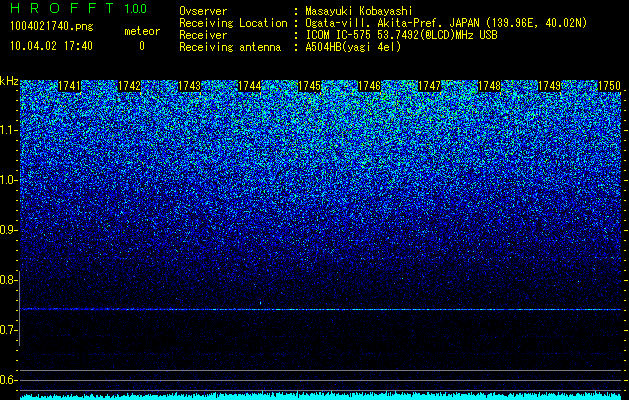Click the horizontal carrier line near 0.74 kHz
Image resolution: width=629 pixels, height=400 pixels.
click(321, 309)
